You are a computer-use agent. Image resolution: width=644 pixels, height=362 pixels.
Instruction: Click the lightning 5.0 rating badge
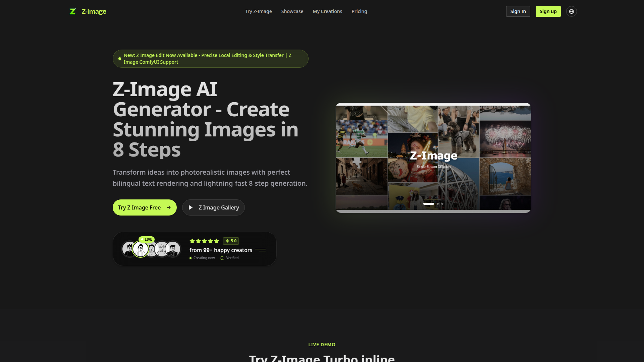(231, 241)
